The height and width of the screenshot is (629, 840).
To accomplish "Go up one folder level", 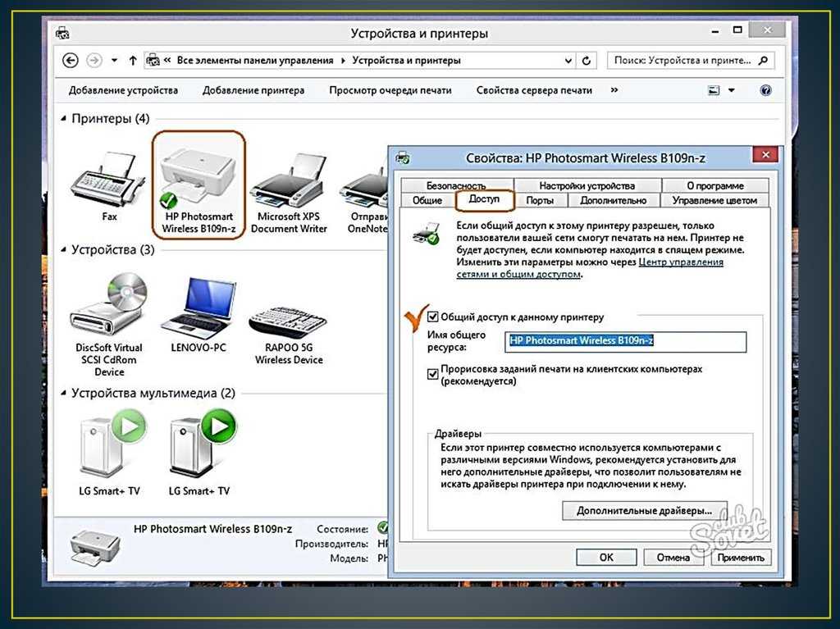I will click(133, 61).
